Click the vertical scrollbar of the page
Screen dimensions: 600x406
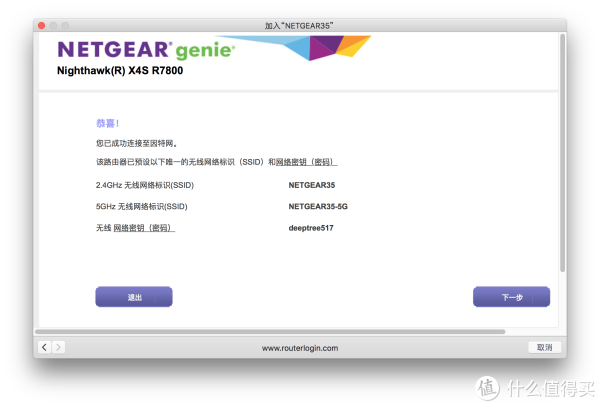562,153
